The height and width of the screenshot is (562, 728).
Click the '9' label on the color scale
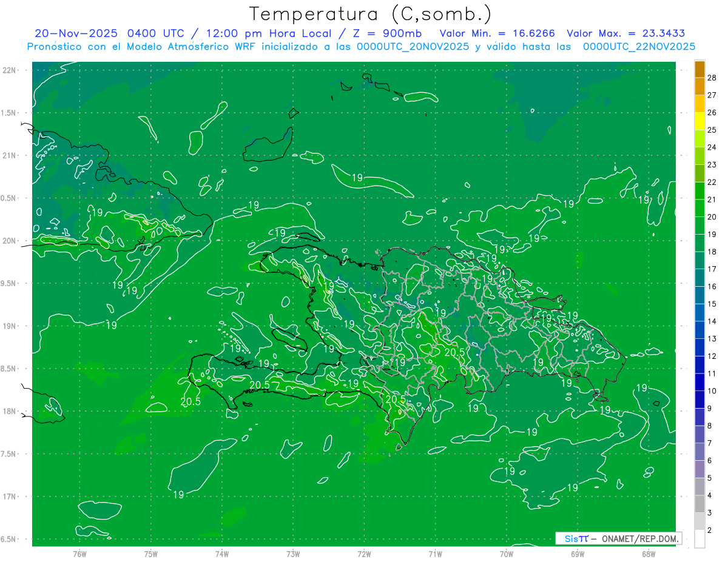[710, 409]
